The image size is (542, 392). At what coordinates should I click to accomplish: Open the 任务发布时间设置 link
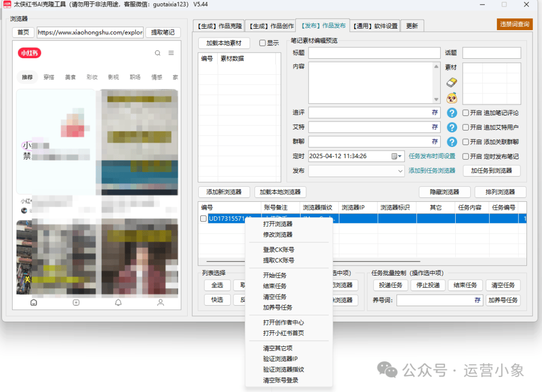tap(432, 156)
